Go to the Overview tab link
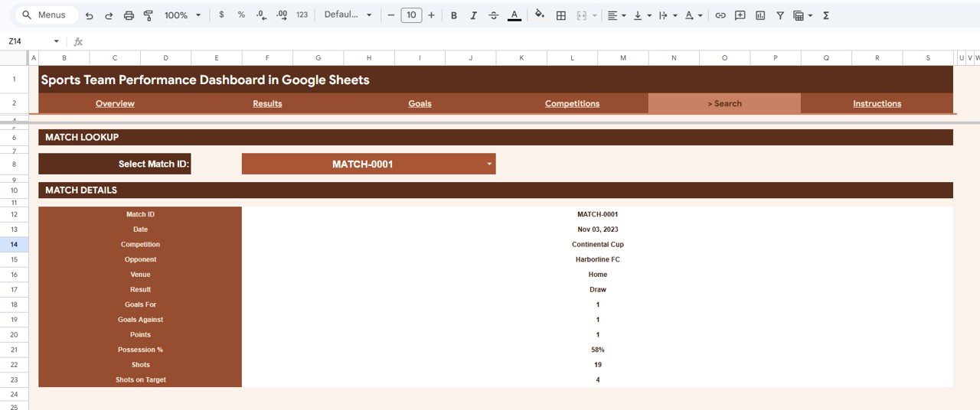The width and height of the screenshot is (980, 410). 115,104
